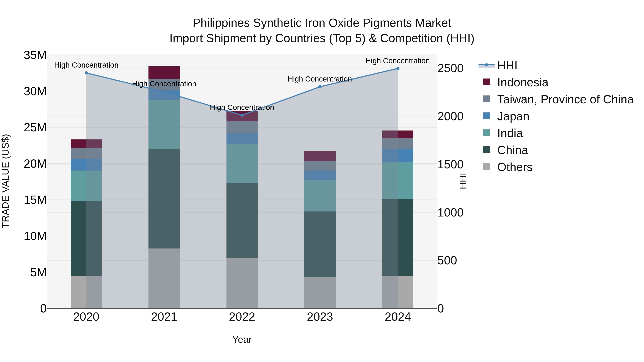Image resolution: width=644 pixels, height=362 pixels.
Task: Click the Others segment of the 2021 bar
Action: 164,278
